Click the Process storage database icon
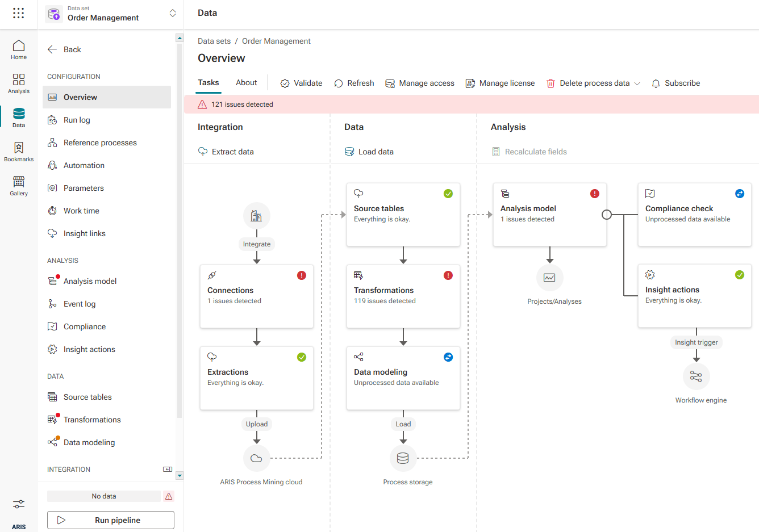The height and width of the screenshot is (532, 759). (403, 458)
